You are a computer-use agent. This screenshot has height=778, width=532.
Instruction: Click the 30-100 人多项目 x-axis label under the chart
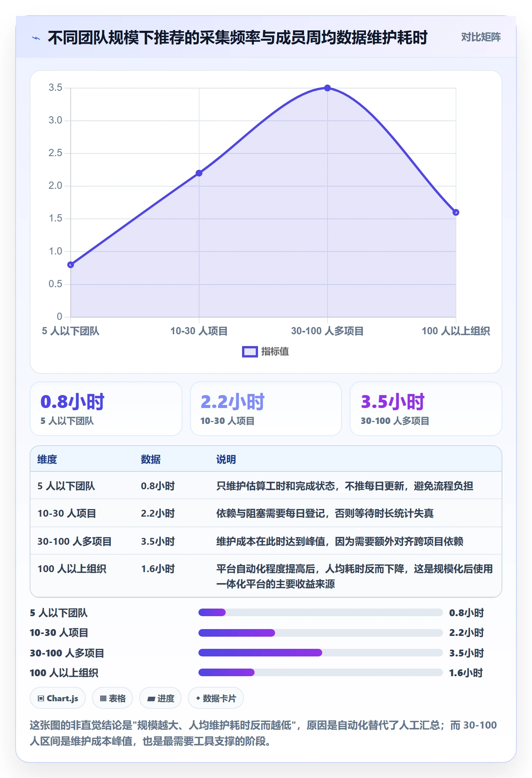coord(328,331)
